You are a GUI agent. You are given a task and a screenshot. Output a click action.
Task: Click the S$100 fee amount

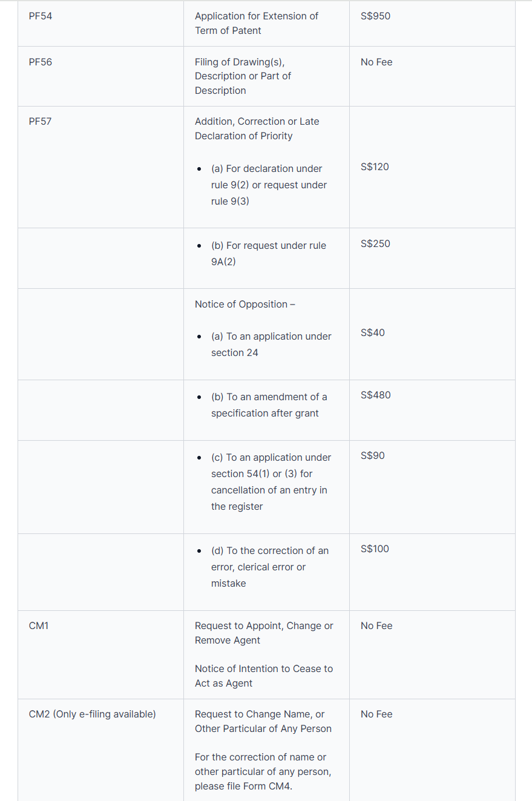point(375,549)
